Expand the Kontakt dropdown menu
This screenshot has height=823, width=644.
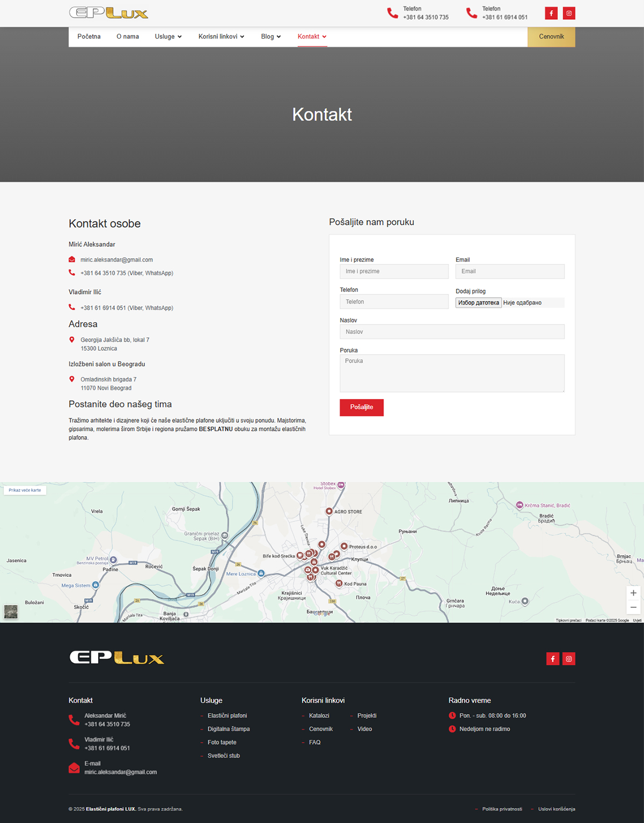click(x=312, y=36)
